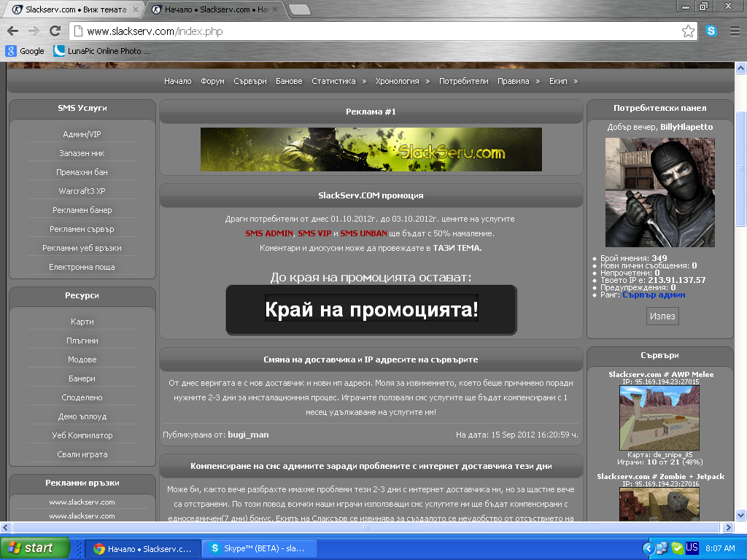Expand the Екип dropdown menu

[x=563, y=82]
